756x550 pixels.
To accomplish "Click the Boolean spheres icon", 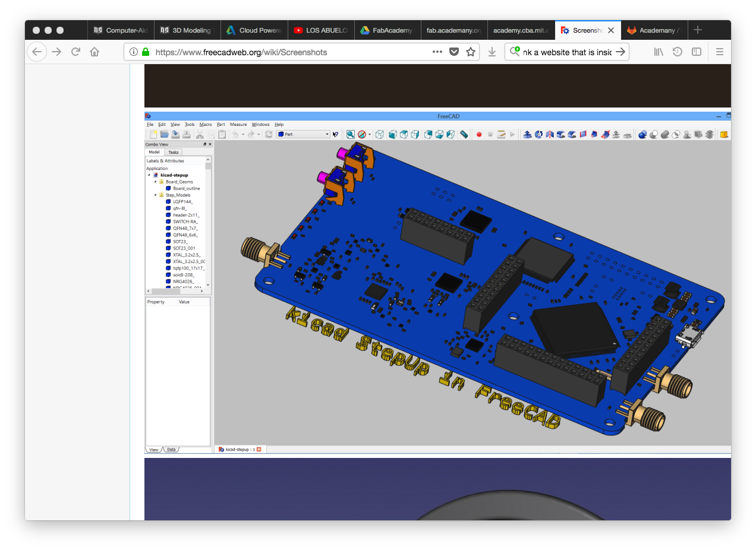I will (x=642, y=135).
